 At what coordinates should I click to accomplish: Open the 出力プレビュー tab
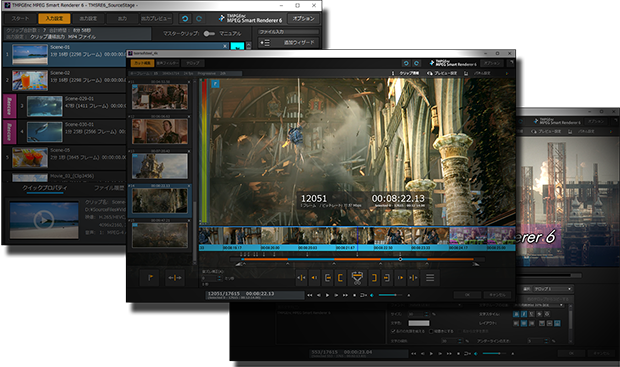coord(156,19)
